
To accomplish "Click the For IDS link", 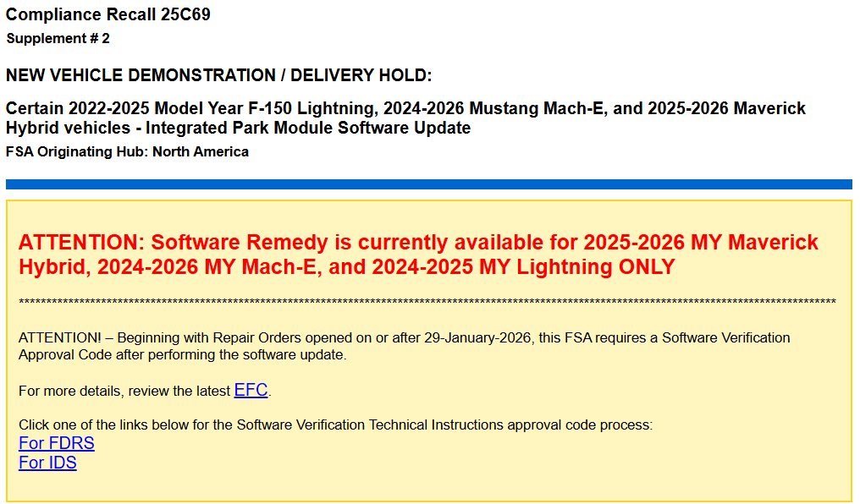I will coord(47,462).
